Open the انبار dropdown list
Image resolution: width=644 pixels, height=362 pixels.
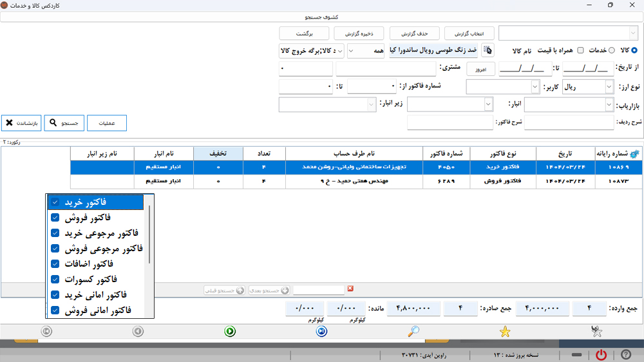(x=488, y=104)
